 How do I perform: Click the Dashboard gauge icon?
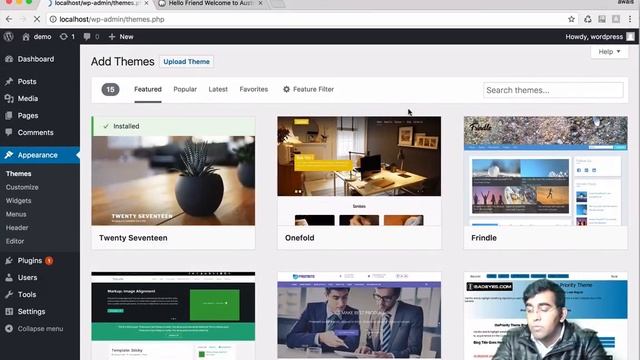9,59
